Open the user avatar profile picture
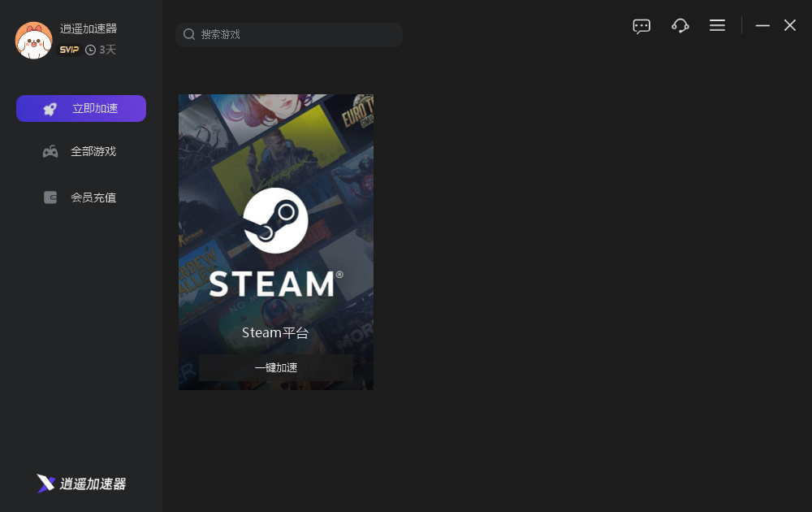This screenshot has height=512, width=812. click(33, 40)
